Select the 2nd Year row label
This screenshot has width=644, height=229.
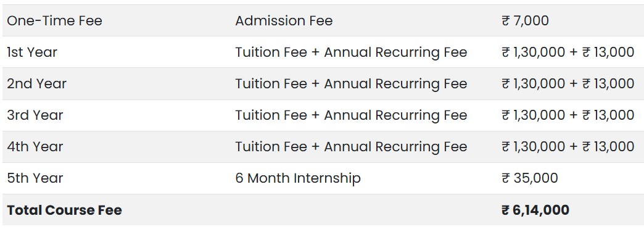tap(36, 84)
